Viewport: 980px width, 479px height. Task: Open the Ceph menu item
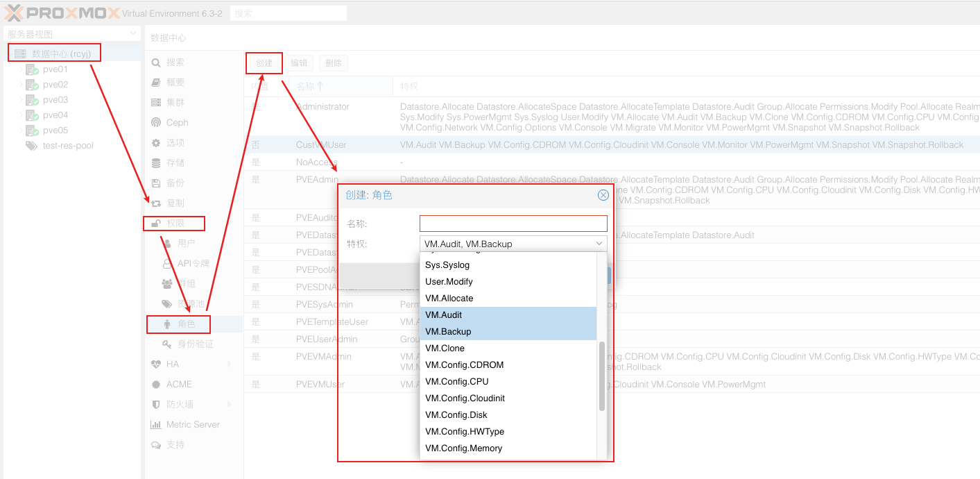[194, 123]
